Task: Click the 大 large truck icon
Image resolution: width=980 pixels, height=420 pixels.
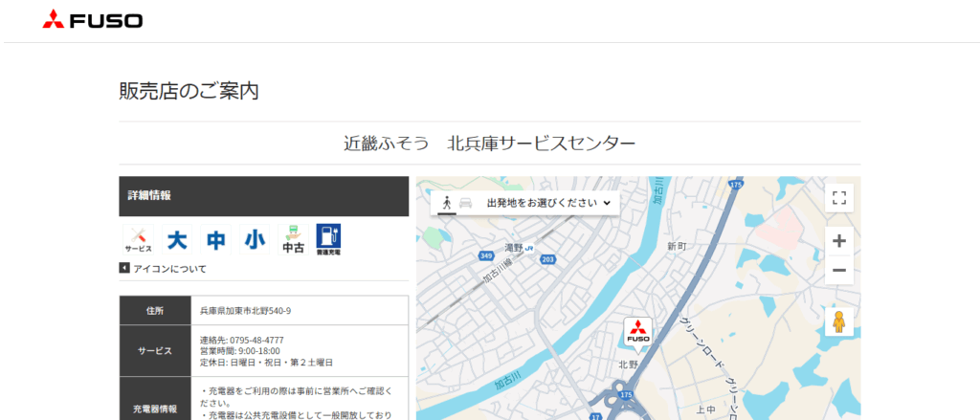Action: tap(177, 239)
